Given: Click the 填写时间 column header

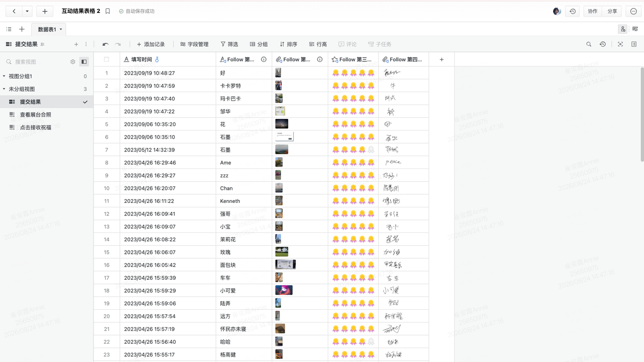Looking at the screenshot, I should click(168, 59).
